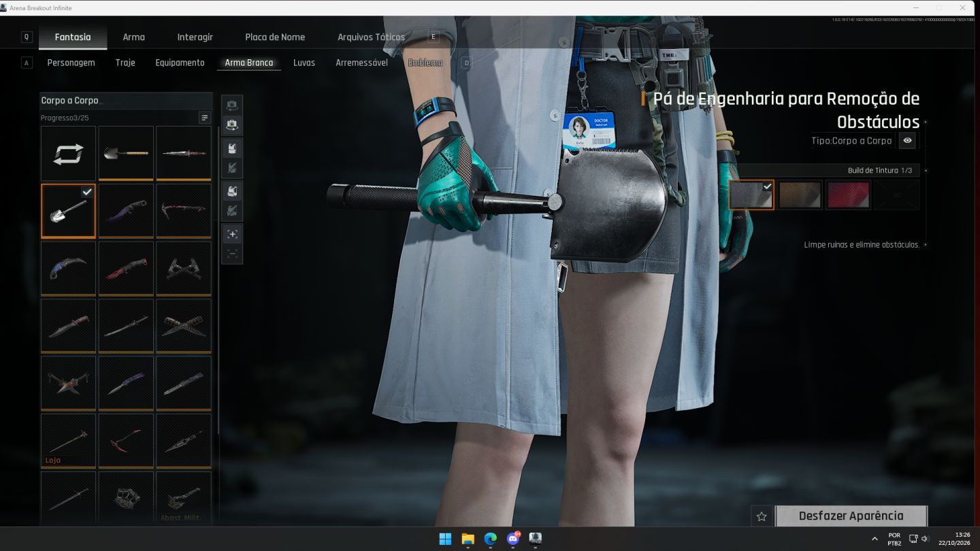The width and height of the screenshot is (980, 551).
Task: Click the Desfazer Aparência button
Action: [x=851, y=516]
